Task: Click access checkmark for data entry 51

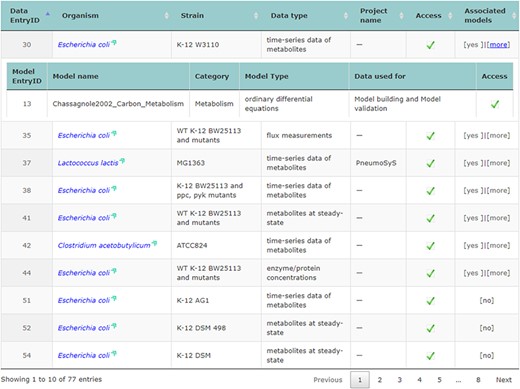Action: (x=431, y=301)
